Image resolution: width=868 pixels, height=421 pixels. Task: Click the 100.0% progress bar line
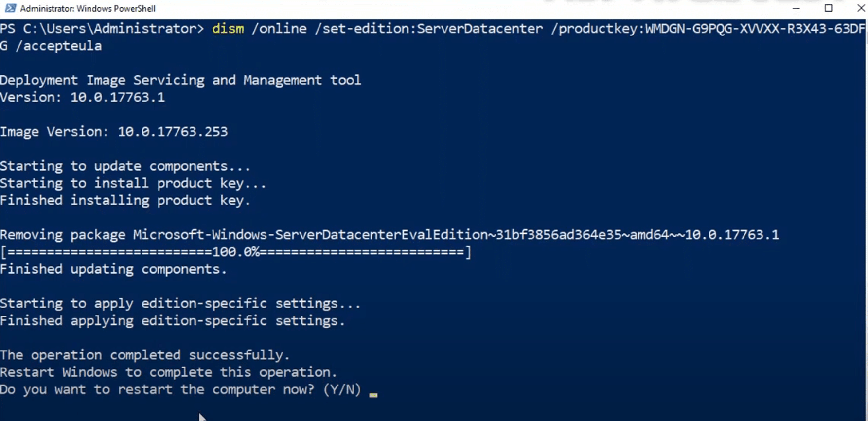[x=235, y=252]
